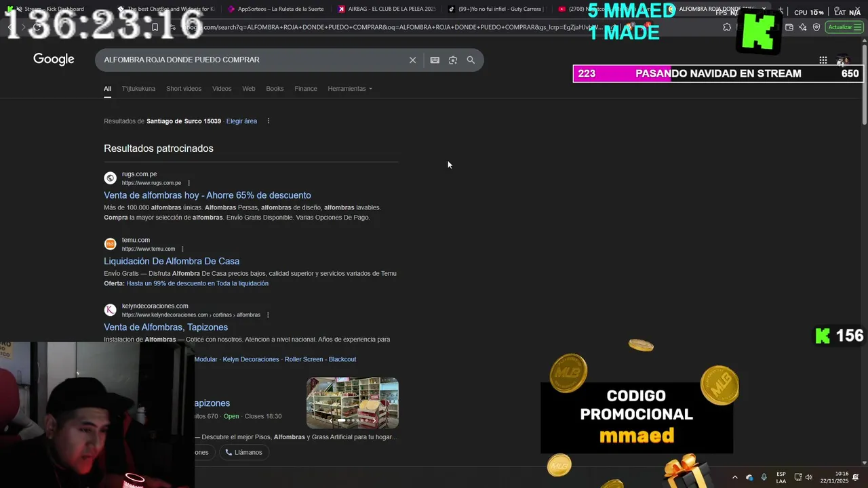Expand the Herramientas tools dropdown

click(350, 89)
